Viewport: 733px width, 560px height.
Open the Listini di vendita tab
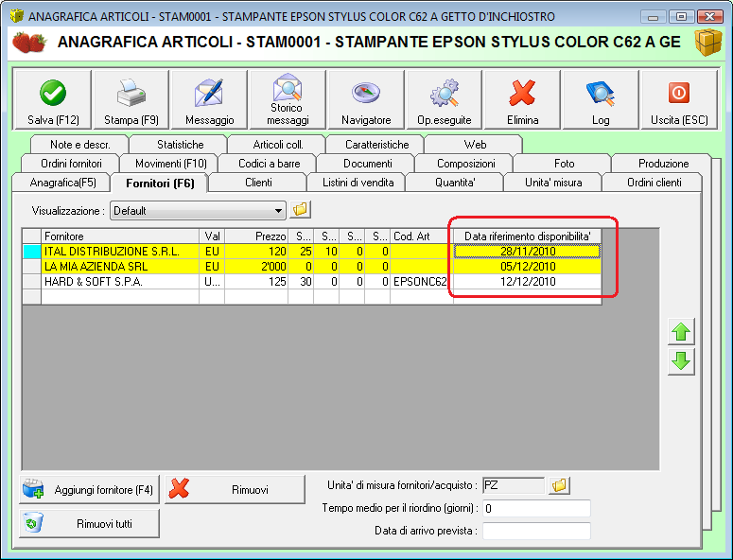(x=358, y=183)
